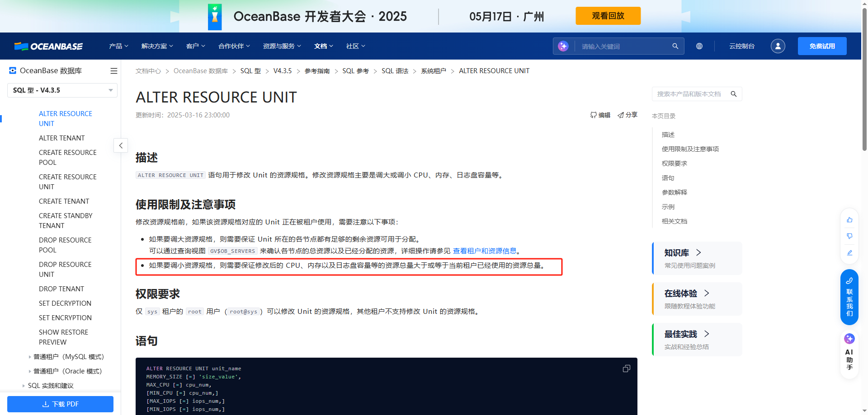Viewport: 868px width, 415px height.
Task: Jump to 描述 in page contents
Action: [x=668, y=135]
